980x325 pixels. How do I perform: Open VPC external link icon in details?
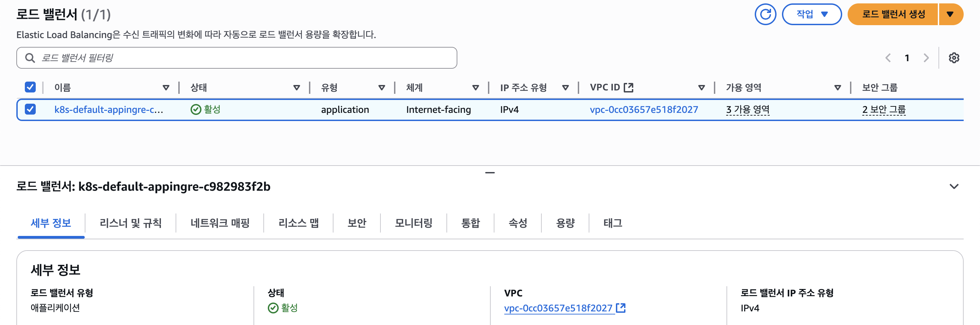tap(620, 308)
